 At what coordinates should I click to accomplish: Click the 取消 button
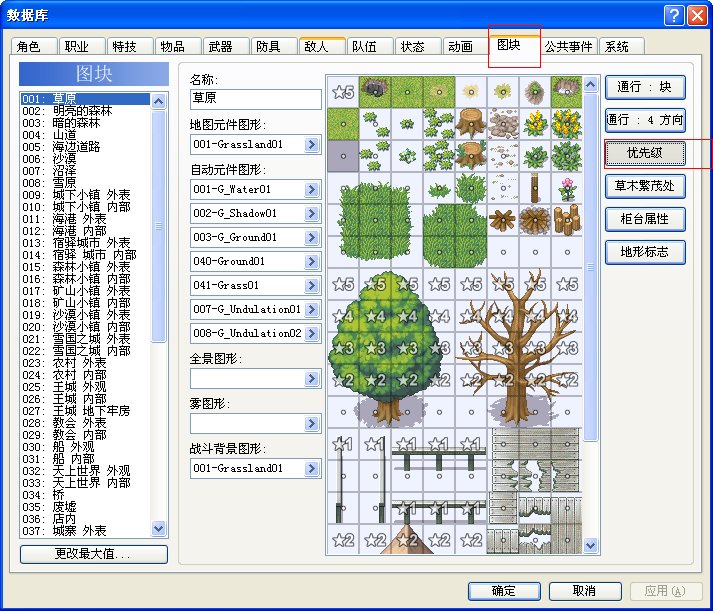pyautogui.click(x=585, y=591)
